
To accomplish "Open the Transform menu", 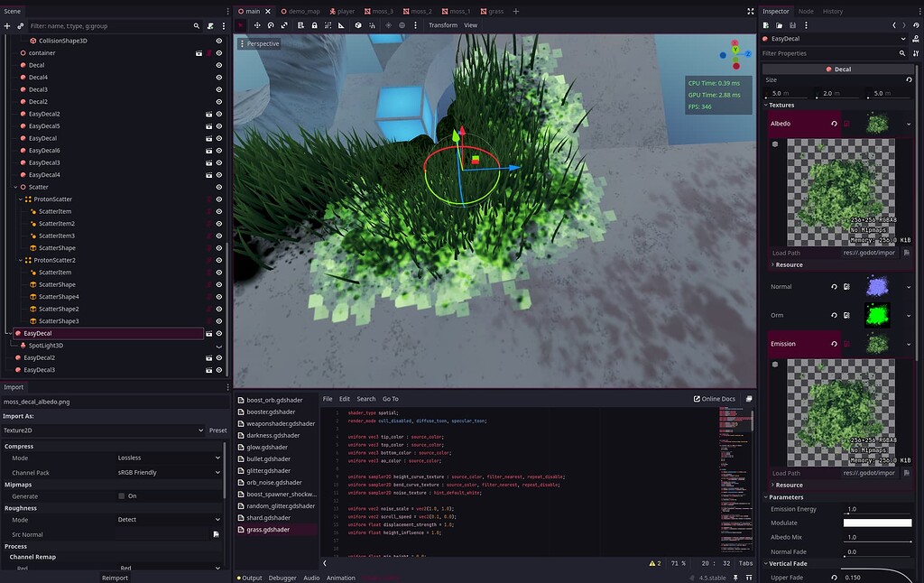I will point(442,25).
